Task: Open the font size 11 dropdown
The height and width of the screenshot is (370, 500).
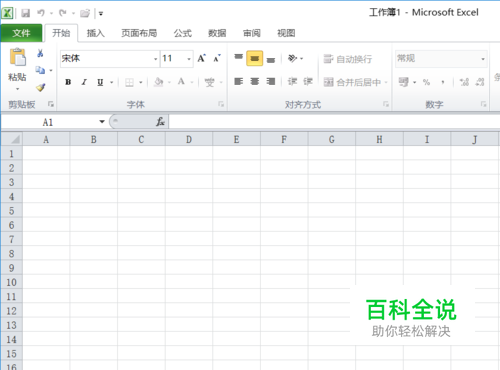Action: [x=189, y=59]
